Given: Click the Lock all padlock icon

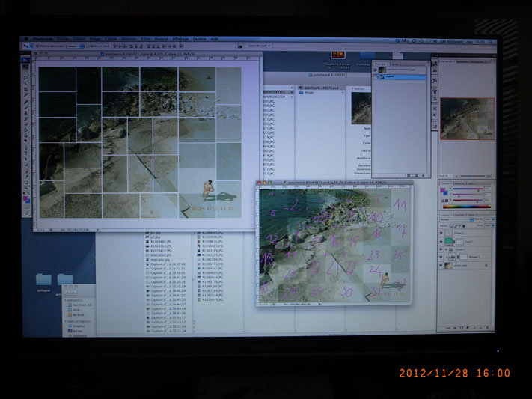Looking at the screenshot, I should click(463, 226).
